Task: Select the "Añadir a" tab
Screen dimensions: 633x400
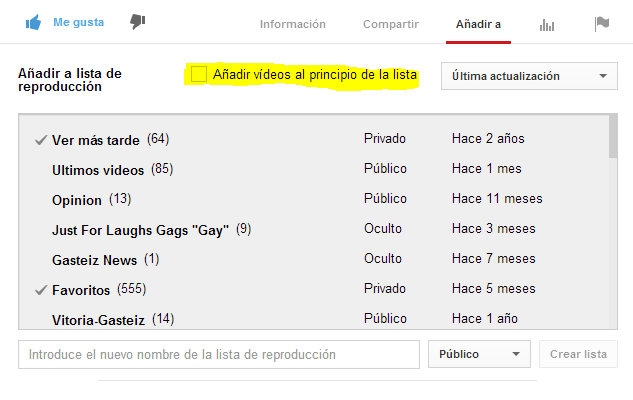Action: [x=478, y=24]
